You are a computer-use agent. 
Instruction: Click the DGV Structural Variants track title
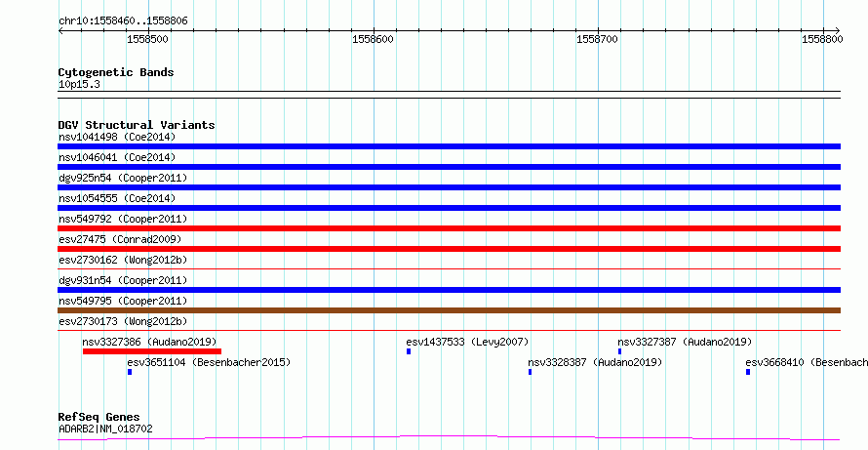(137, 125)
